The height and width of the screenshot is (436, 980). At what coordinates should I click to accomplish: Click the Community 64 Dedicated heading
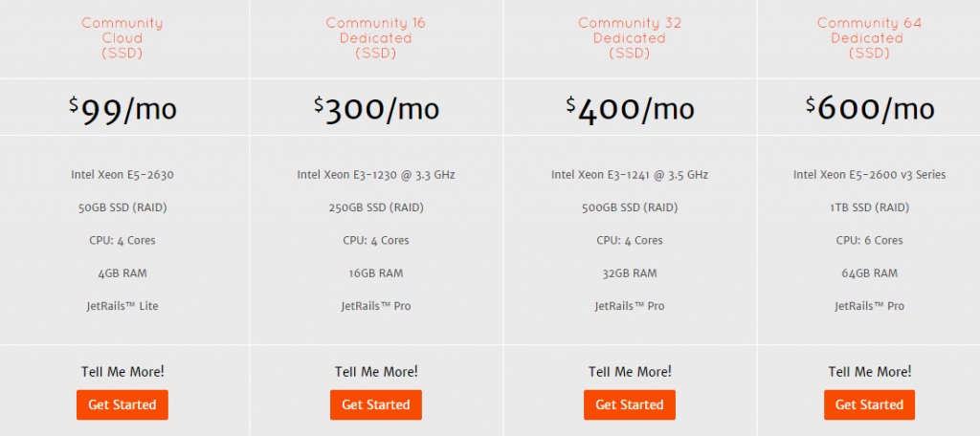pyautogui.click(x=869, y=38)
